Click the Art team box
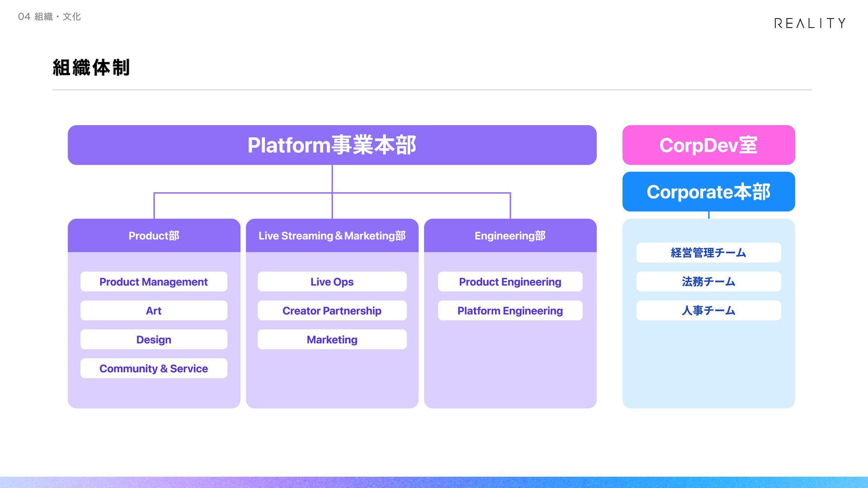868x488 pixels. [x=154, y=311]
